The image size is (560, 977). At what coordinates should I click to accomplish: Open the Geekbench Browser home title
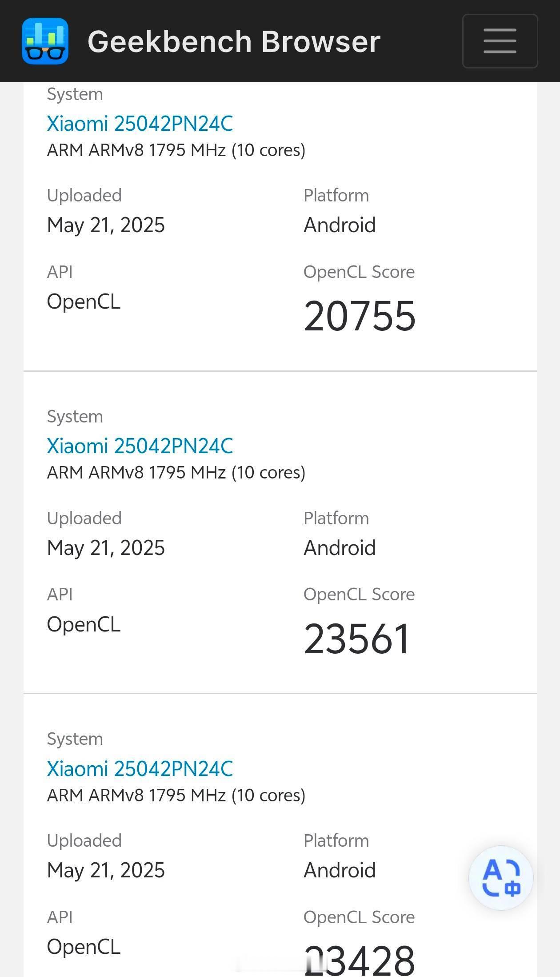234,42
